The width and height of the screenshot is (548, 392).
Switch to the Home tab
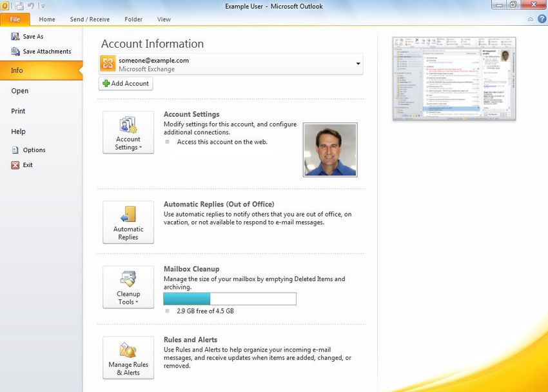[x=47, y=19]
